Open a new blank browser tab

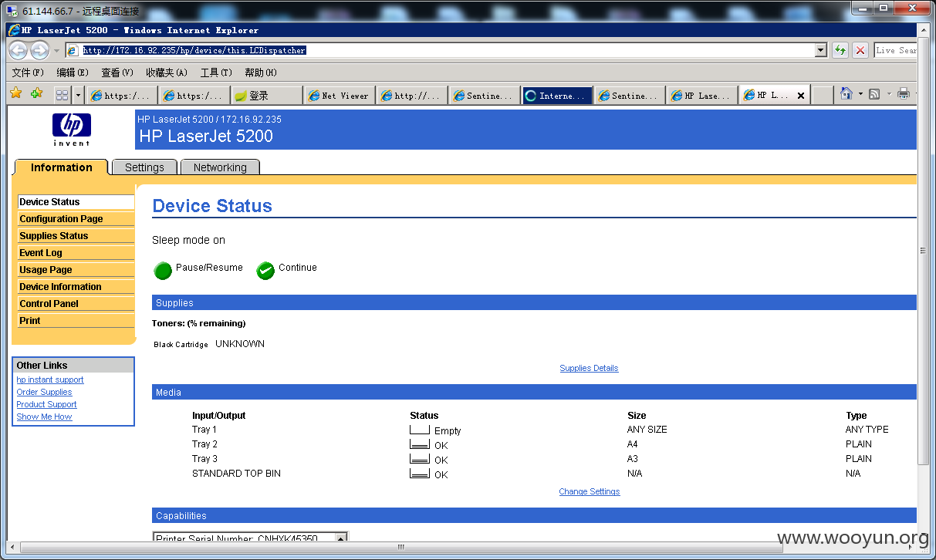point(823,95)
